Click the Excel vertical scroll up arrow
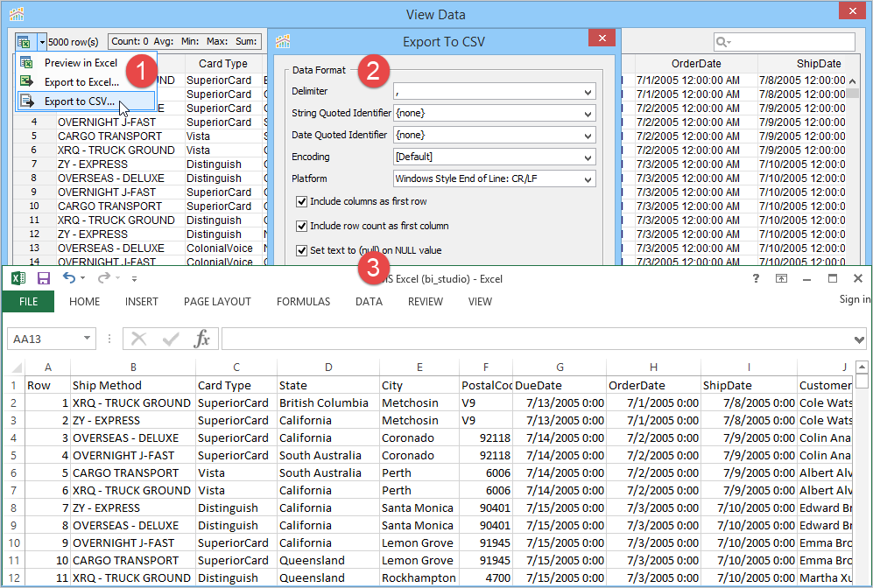The width and height of the screenshot is (873, 588). click(x=862, y=367)
